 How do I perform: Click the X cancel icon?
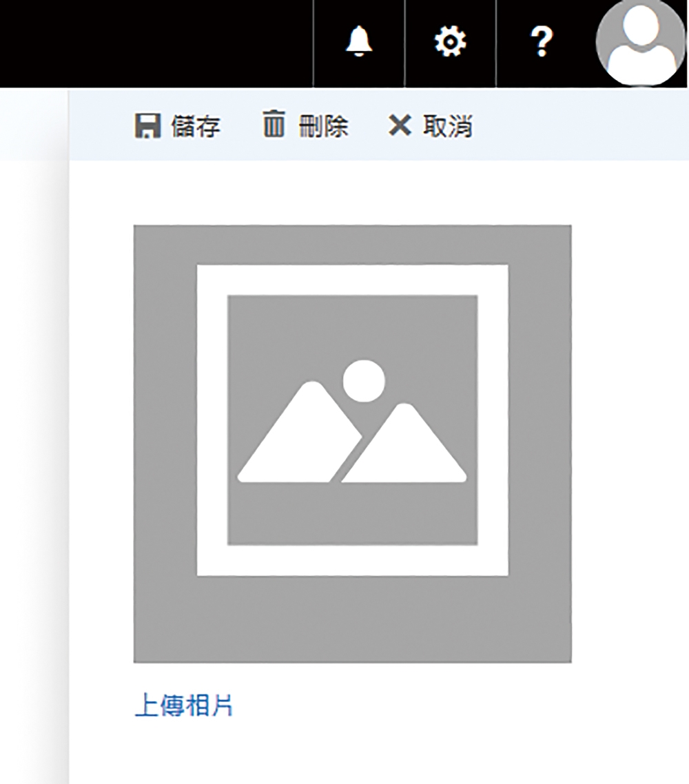[400, 125]
